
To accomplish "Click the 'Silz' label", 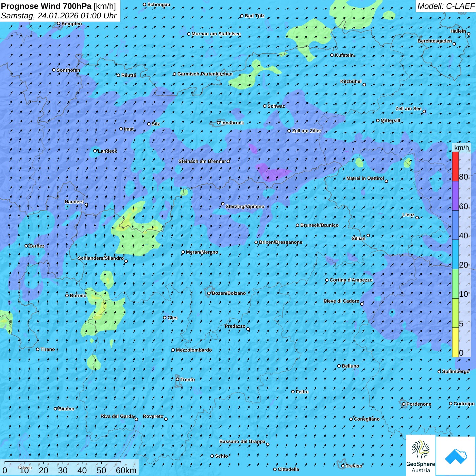I will click(156, 124).
